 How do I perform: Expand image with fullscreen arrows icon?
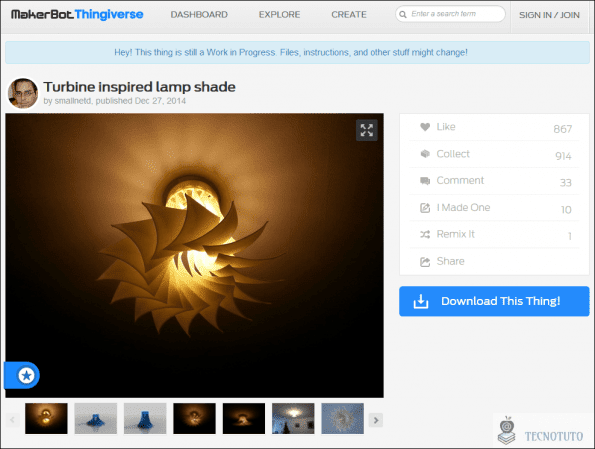click(x=367, y=130)
